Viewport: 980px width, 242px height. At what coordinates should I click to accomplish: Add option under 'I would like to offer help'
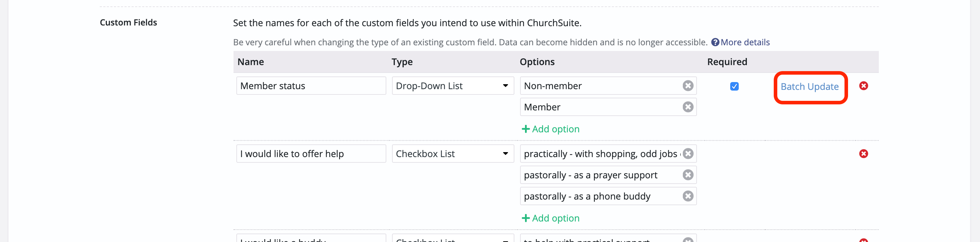click(x=550, y=218)
